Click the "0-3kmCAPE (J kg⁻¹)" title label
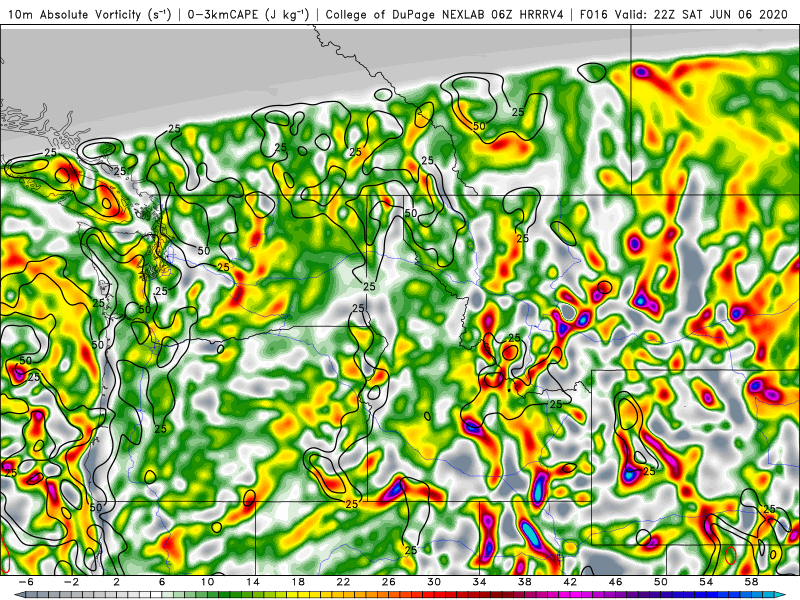Image resolution: width=800 pixels, height=600 pixels. coord(248,14)
